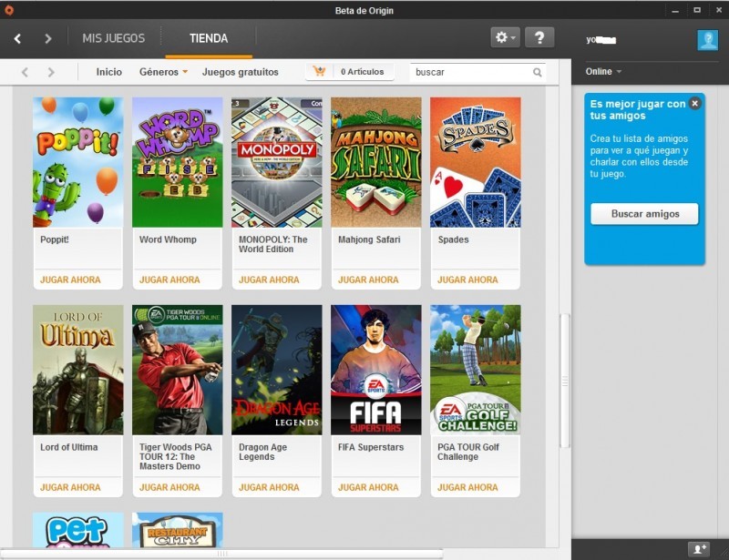Open the Dragon Age Legends cover
The width and height of the screenshot is (729, 560).
pyautogui.click(x=277, y=370)
